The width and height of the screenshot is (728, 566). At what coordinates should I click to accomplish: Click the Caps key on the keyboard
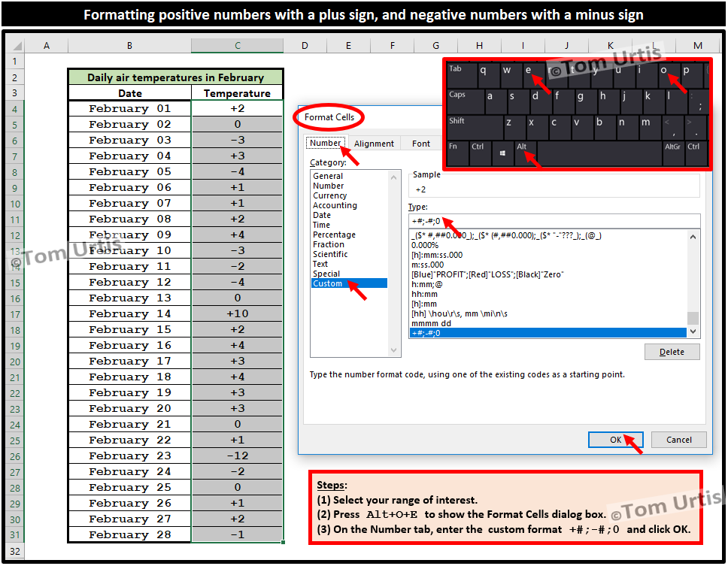pos(466,101)
